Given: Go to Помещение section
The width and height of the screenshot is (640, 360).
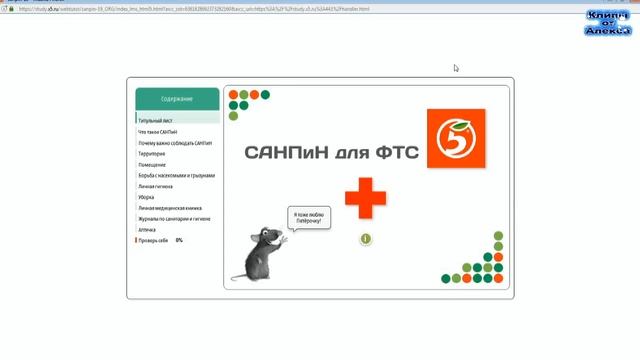Looking at the screenshot, I should pyautogui.click(x=152, y=164).
